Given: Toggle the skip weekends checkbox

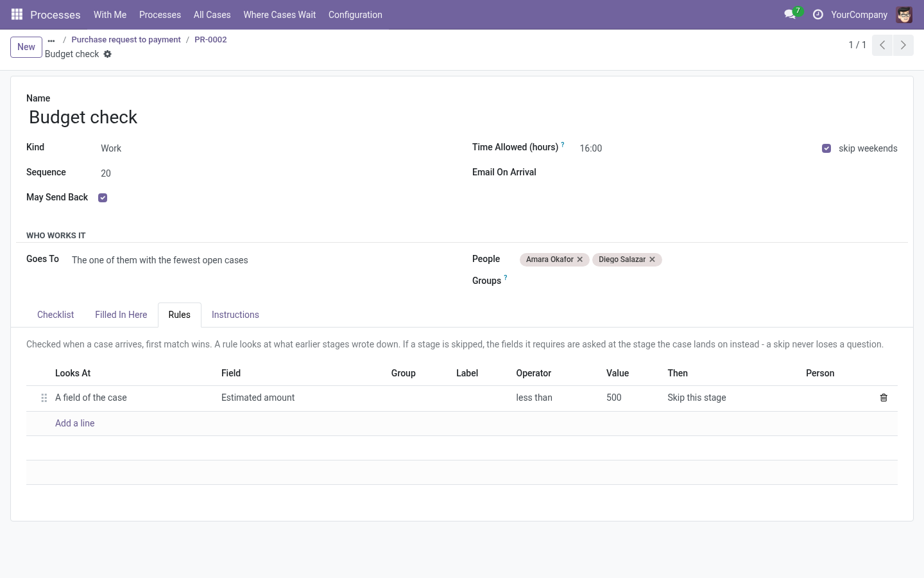Looking at the screenshot, I should (826, 148).
